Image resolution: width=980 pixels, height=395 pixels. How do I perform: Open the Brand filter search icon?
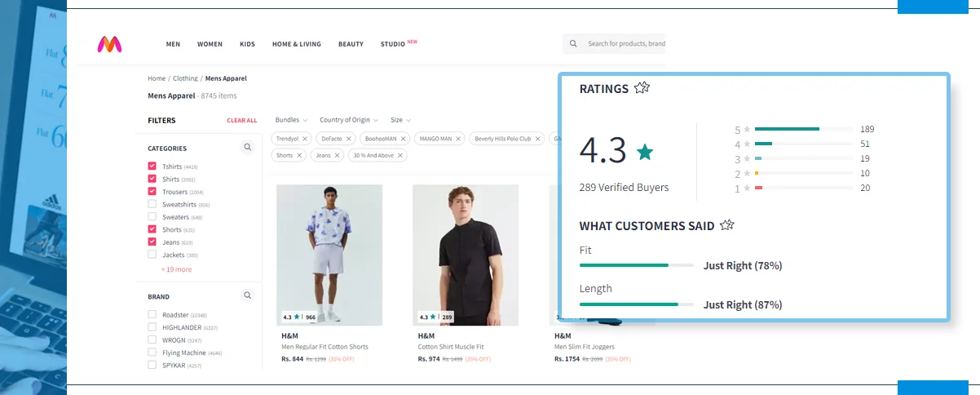[x=247, y=295]
